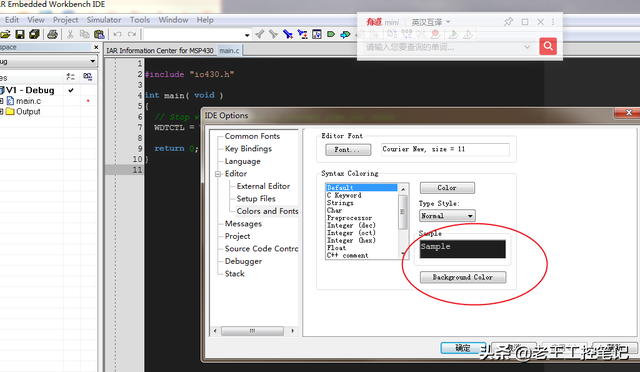This screenshot has height=372, width=640.
Task: Click the Undo arrow icon
Action: click(x=118, y=34)
